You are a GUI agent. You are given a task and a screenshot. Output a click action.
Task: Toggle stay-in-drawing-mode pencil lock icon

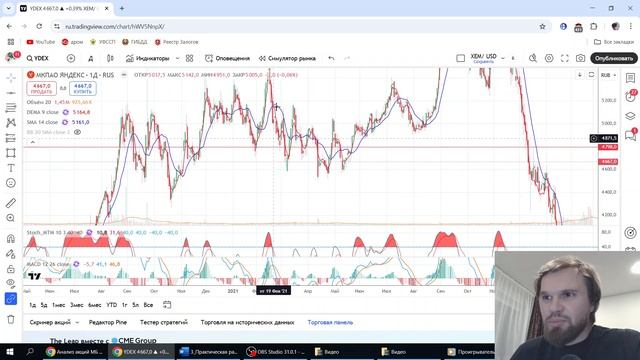coord(11,253)
